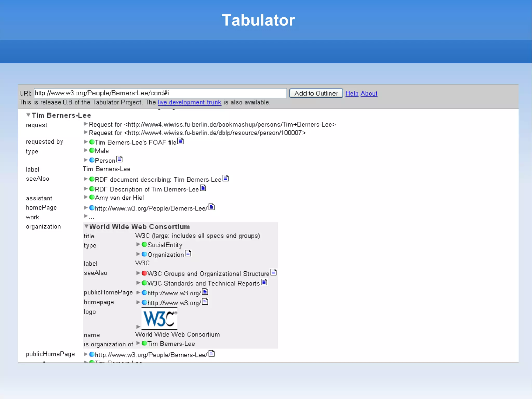Click the URI input field

click(160, 93)
